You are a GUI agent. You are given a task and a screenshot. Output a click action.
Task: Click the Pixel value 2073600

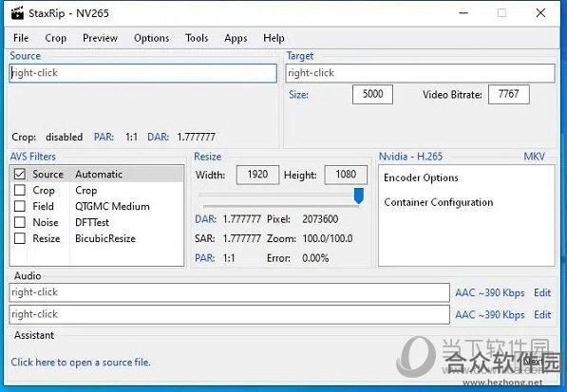[x=320, y=219]
